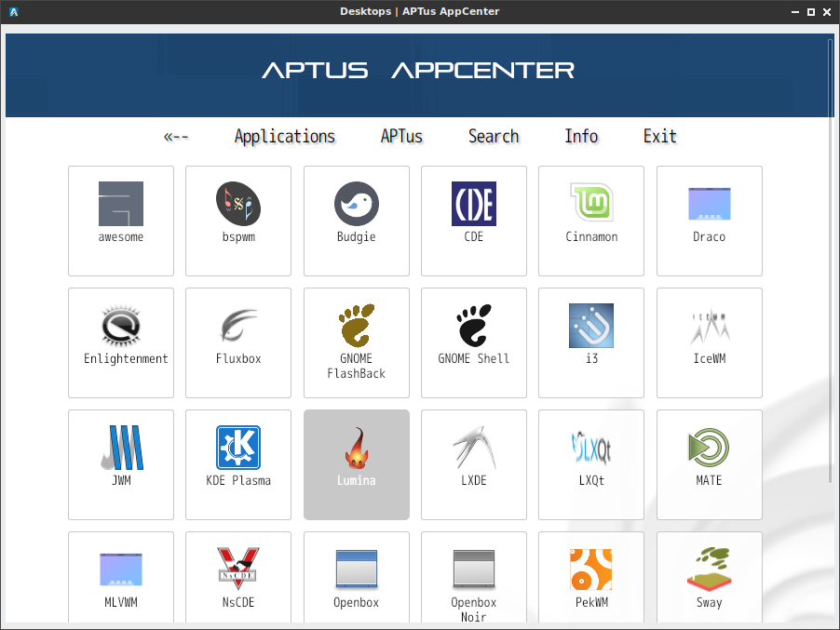
Task: Choose the NsCDE desktop icon
Action: point(238,570)
